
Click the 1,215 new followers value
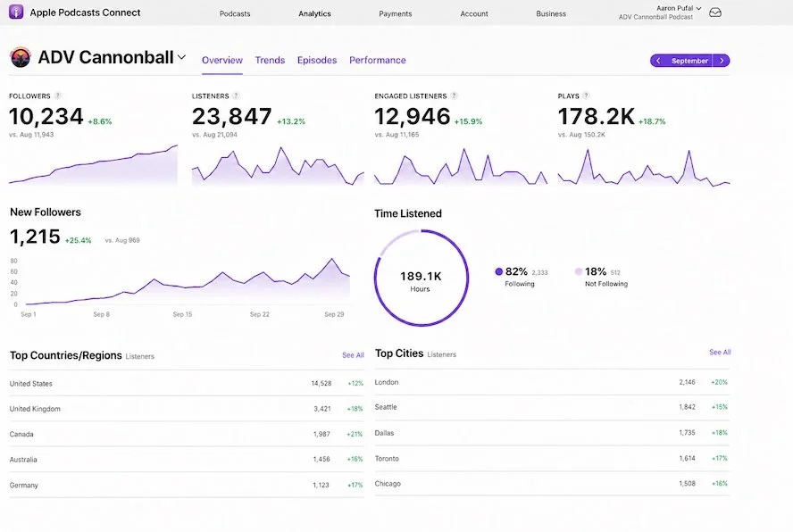(x=35, y=237)
